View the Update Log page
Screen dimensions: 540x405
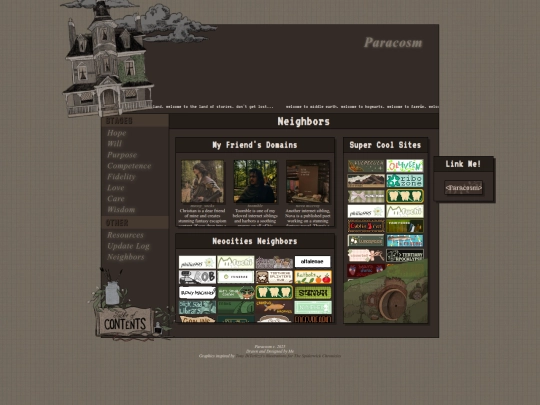[128, 246]
